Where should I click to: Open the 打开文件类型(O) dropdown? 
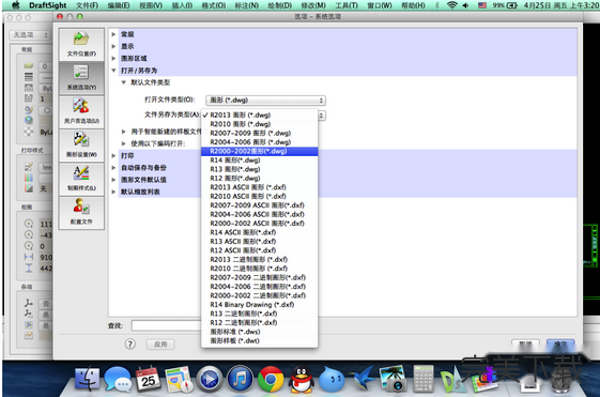(x=266, y=100)
